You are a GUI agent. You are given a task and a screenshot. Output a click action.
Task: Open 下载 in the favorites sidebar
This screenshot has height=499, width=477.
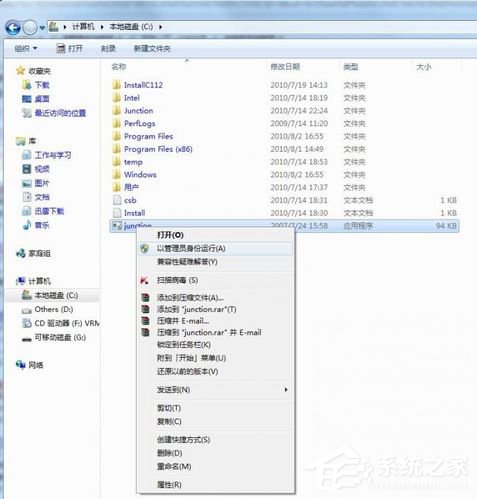click(x=42, y=85)
